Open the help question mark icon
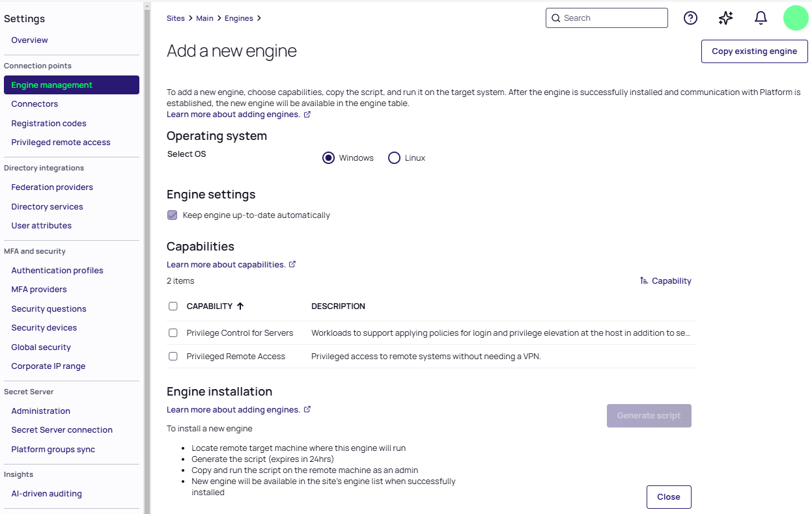The image size is (812, 514). (x=690, y=18)
